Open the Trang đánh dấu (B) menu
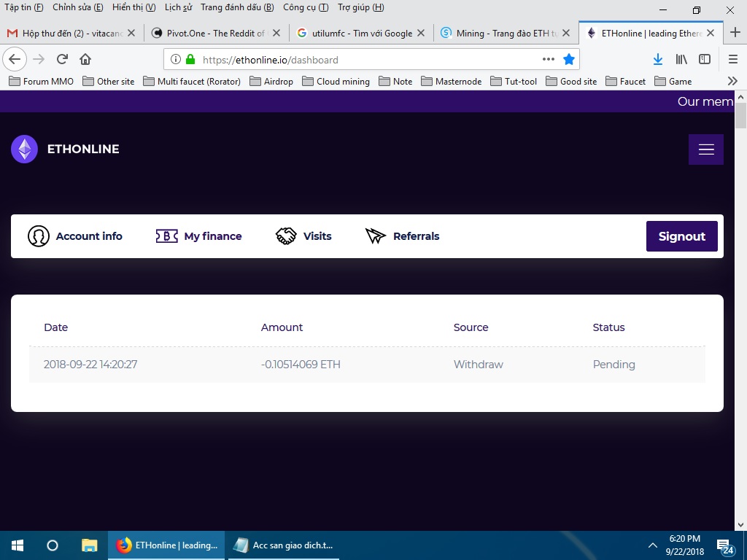The height and width of the screenshot is (560, 747). 237,7
